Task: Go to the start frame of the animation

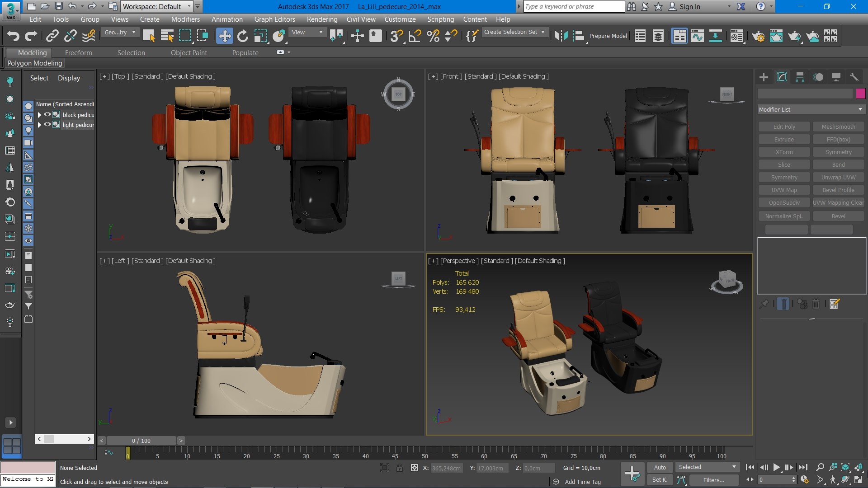Action: (750, 467)
